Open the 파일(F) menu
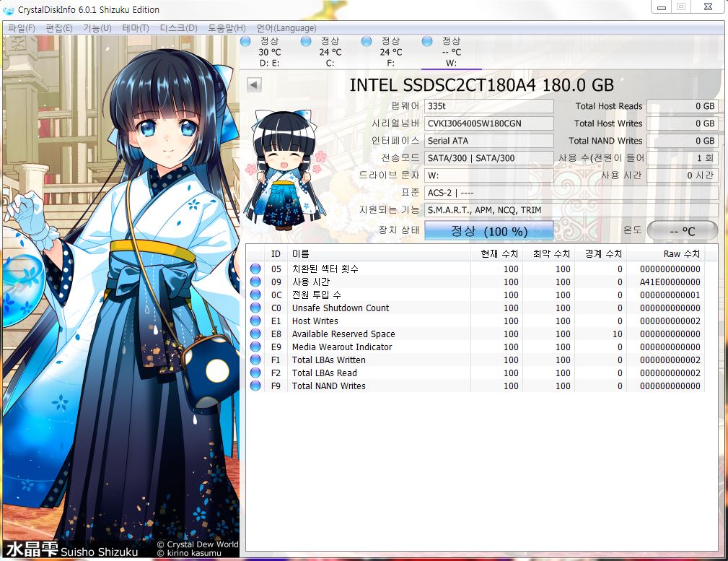728x561 pixels. [22, 28]
